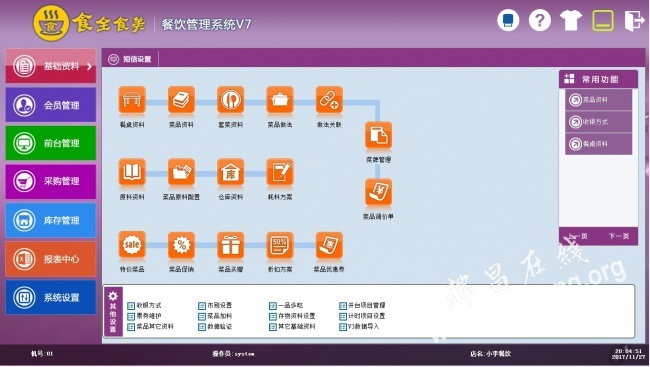Open 特价菜品 sale badge icon
This screenshot has height=367, width=650.
pyautogui.click(x=132, y=245)
